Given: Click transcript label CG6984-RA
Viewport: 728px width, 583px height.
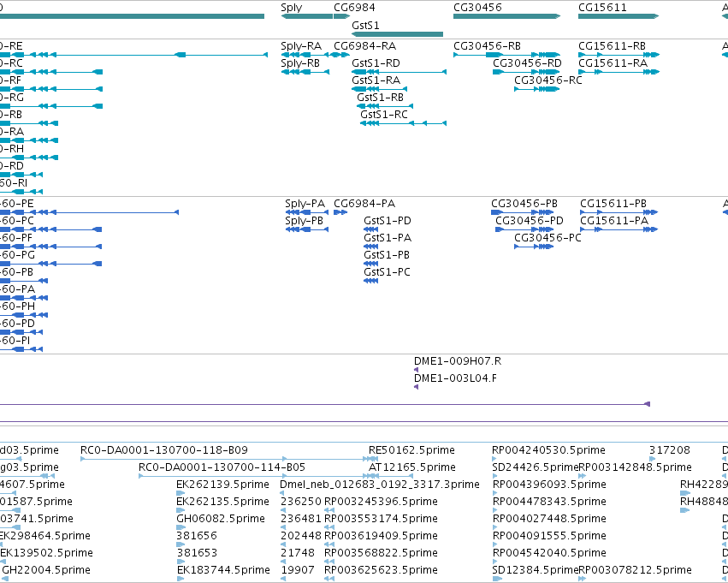Looking at the screenshot, I should pos(365,46).
